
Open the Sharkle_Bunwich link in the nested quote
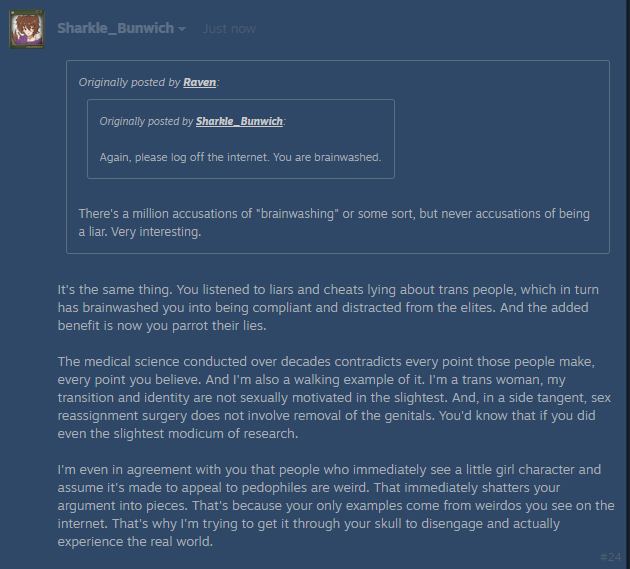click(239, 121)
